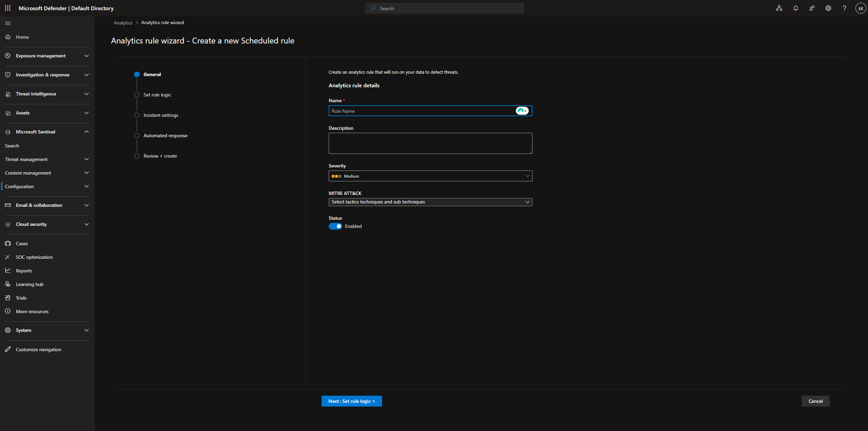Click the Customize navigation pencil icon
The image size is (868, 431).
[x=8, y=349]
